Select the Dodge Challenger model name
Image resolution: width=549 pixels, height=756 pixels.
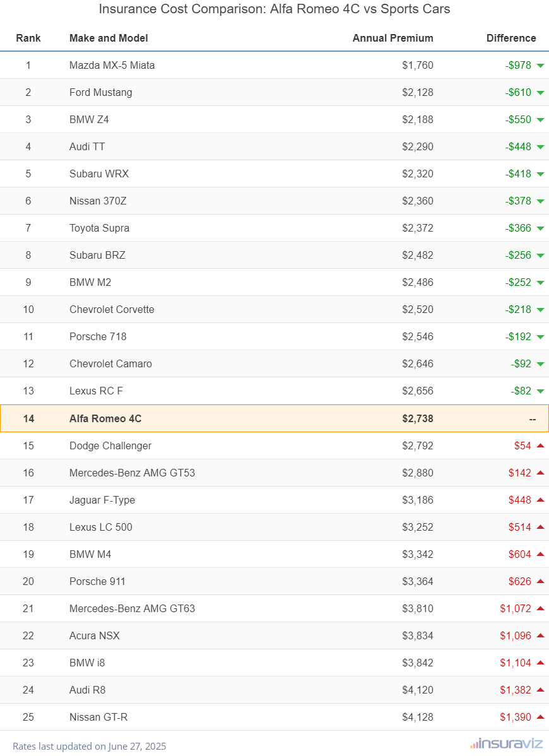110,446
